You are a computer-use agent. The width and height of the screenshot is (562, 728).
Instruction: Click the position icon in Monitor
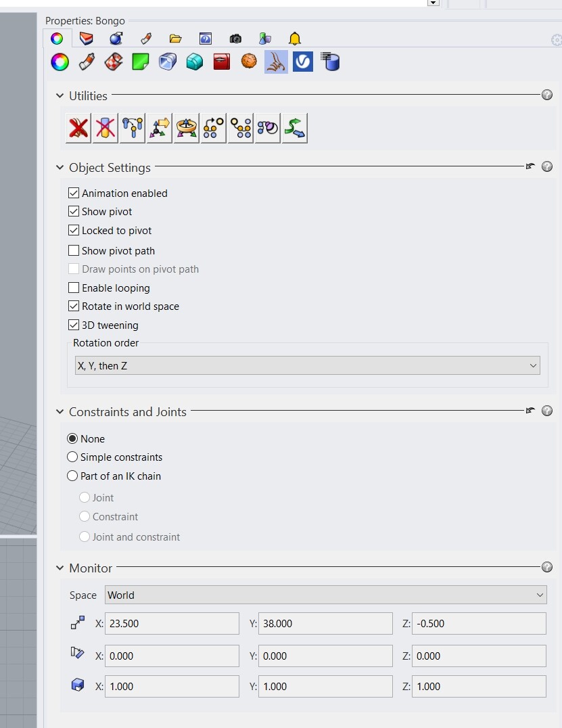(78, 622)
